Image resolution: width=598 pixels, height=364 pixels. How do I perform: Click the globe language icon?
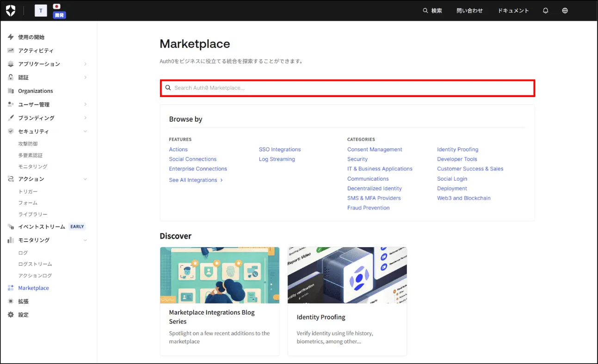click(565, 11)
